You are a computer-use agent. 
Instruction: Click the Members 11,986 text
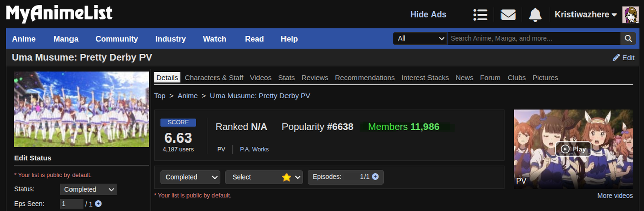(x=403, y=127)
